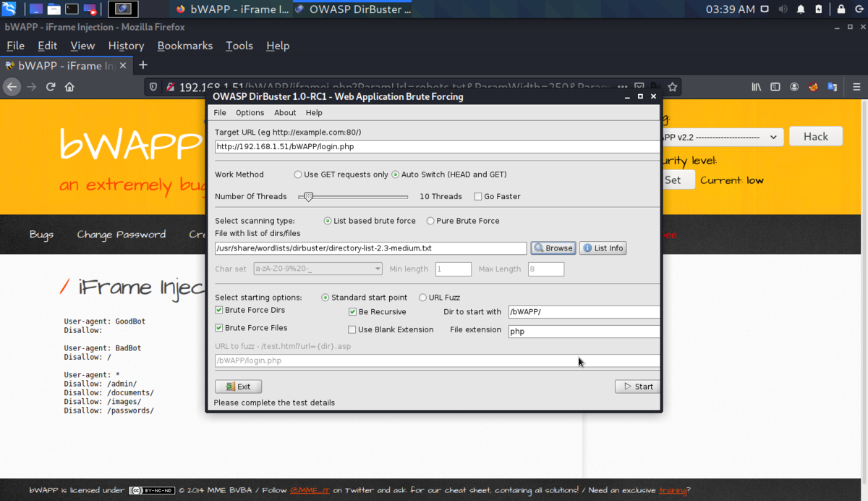Switch to the bWAPP Firefox taskbar entry

coord(231,9)
